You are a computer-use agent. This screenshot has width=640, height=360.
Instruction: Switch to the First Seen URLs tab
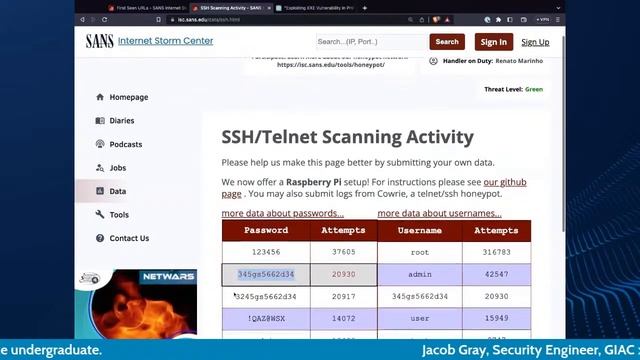[x=147, y=8]
